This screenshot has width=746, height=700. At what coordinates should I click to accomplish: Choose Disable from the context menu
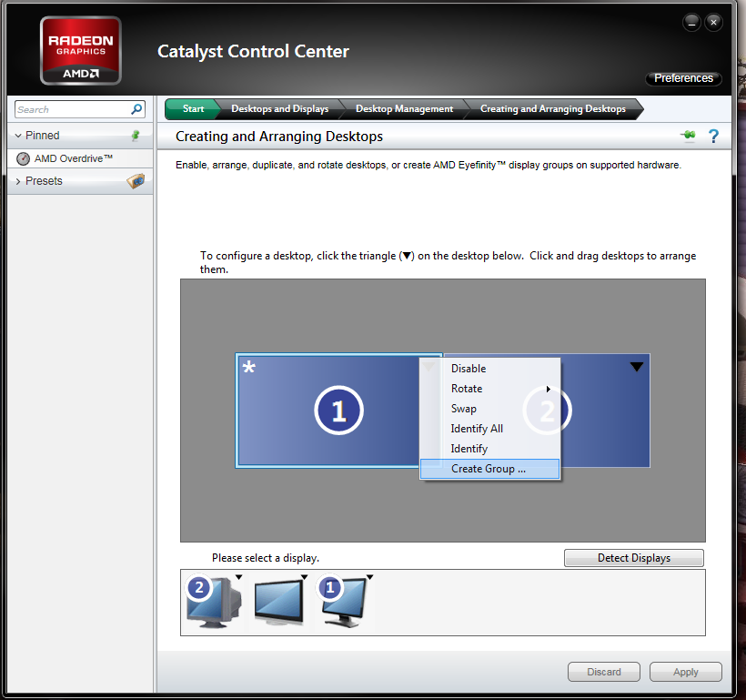(x=489, y=369)
